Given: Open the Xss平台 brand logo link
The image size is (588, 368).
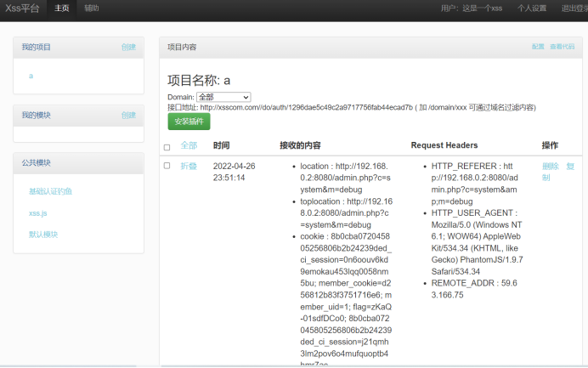Looking at the screenshot, I should click(23, 8).
